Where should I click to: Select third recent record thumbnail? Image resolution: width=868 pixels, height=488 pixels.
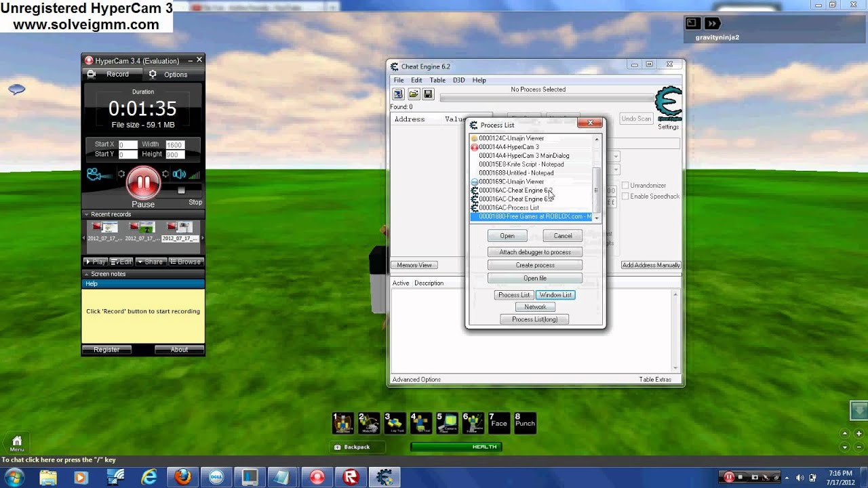coord(181,230)
